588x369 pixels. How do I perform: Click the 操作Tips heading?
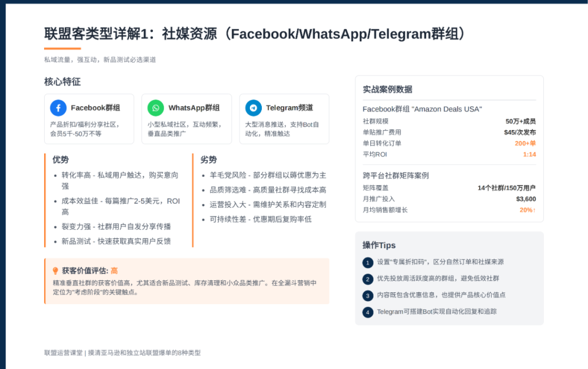pyautogui.click(x=379, y=245)
